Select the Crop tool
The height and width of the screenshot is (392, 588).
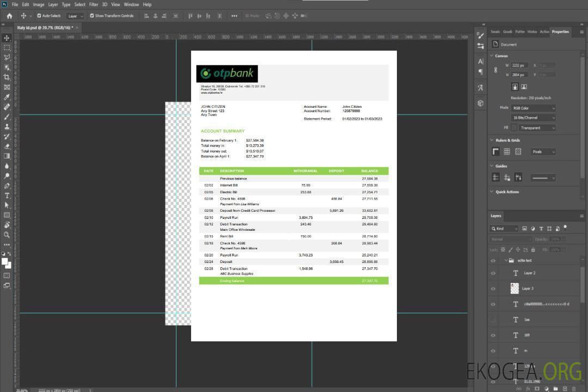[x=7, y=77]
